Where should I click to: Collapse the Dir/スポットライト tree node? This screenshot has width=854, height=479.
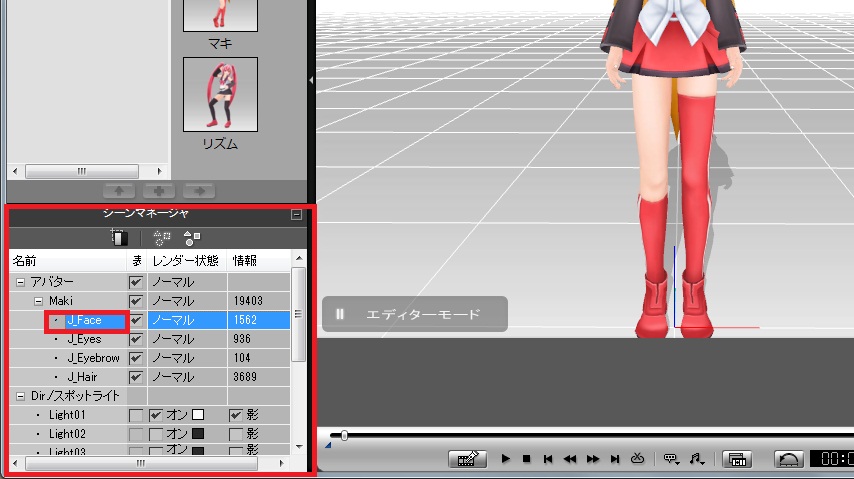coord(20,396)
